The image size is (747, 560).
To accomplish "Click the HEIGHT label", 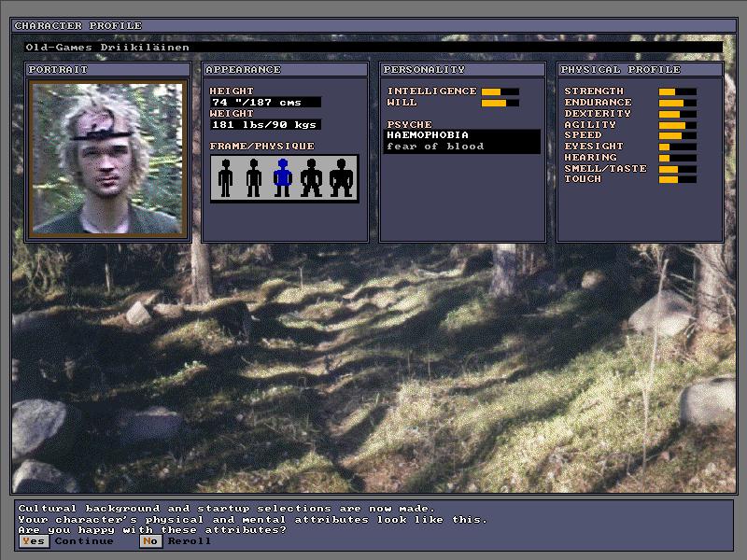I will point(232,91).
